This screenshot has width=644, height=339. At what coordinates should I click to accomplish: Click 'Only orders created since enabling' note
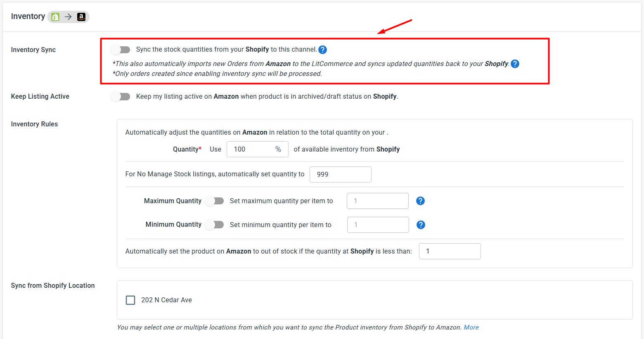217,74
